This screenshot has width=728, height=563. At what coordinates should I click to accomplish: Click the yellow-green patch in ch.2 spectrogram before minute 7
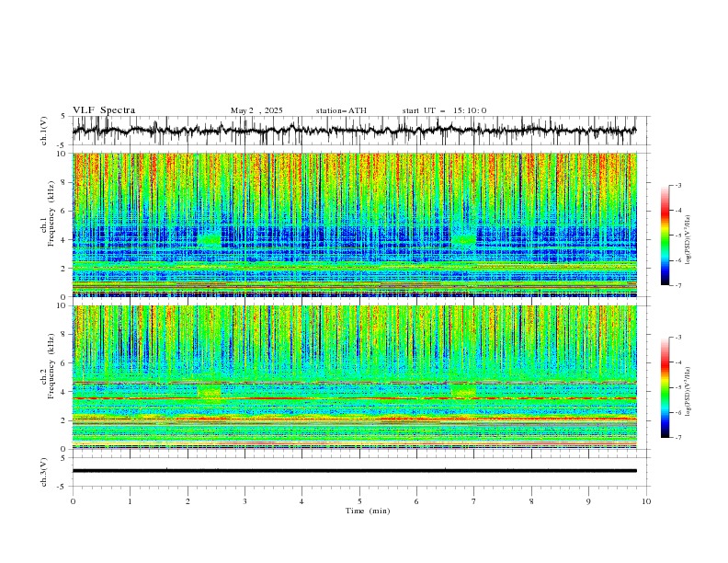coord(463,391)
